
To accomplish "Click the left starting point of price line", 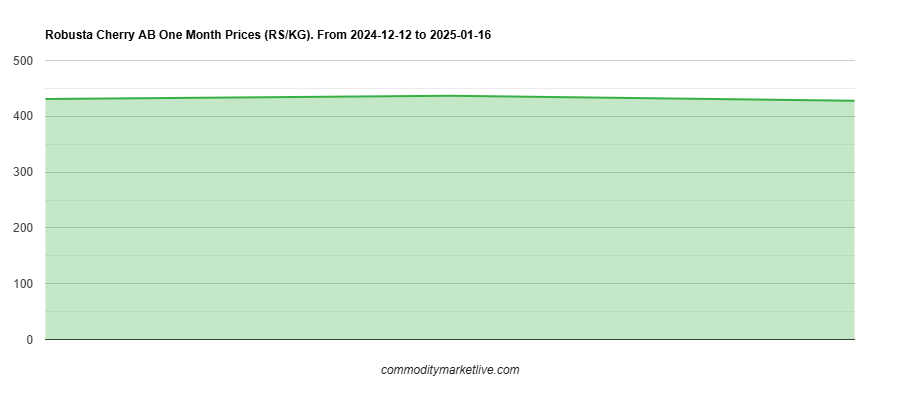I will pyautogui.click(x=46, y=99).
